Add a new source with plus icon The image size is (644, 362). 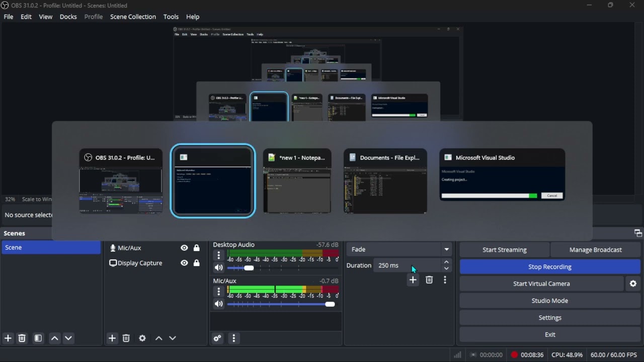click(112, 338)
